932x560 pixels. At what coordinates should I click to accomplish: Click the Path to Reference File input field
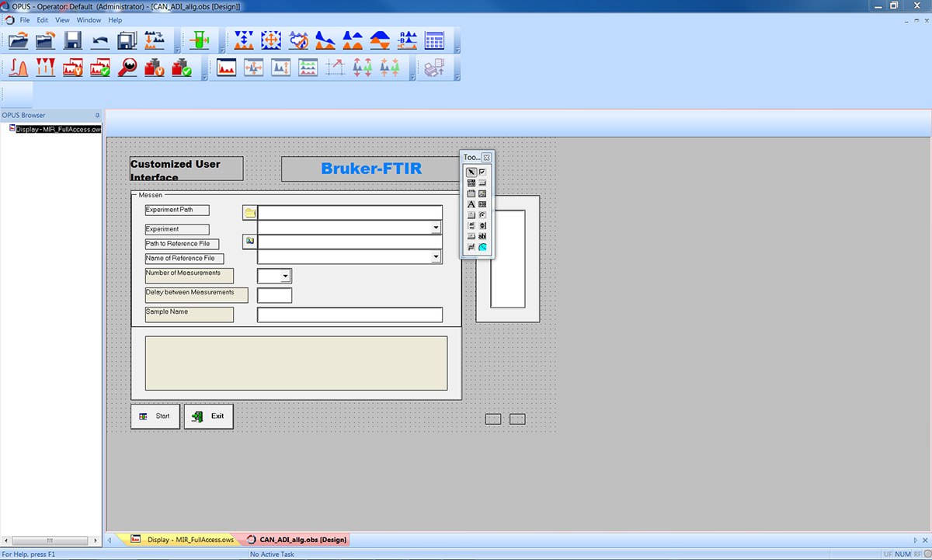349,242
